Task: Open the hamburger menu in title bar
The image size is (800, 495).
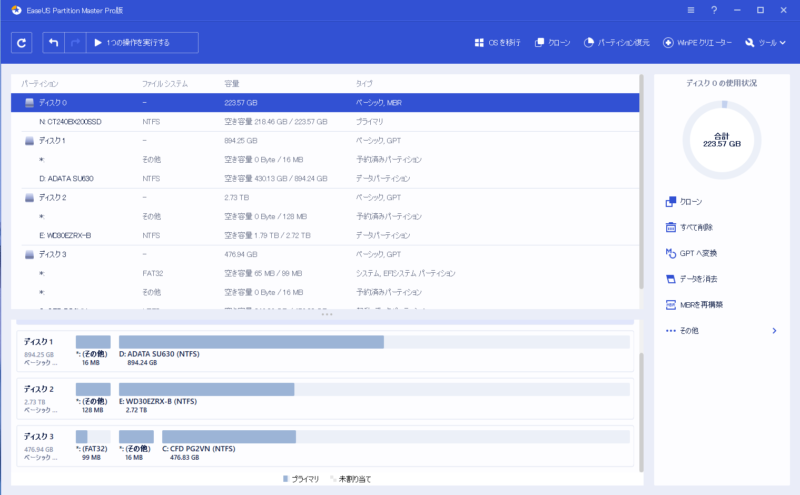Action: click(x=691, y=10)
